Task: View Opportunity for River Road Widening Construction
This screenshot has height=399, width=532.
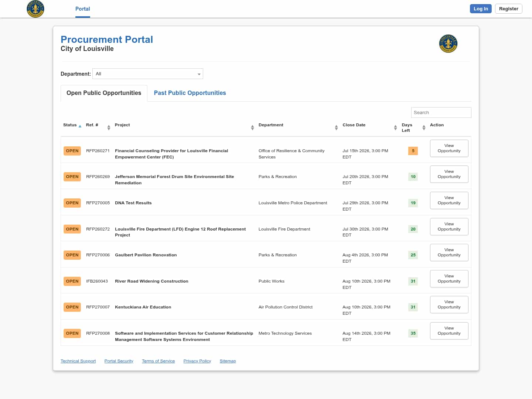Action: click(449, 279)
